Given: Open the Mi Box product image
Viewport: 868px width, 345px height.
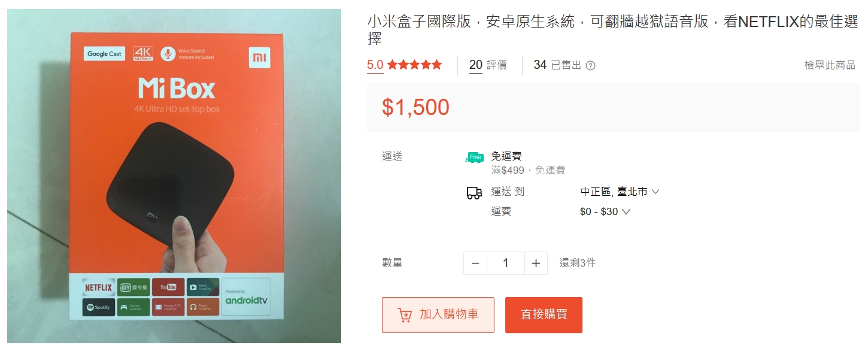Looking at the screenshot, I should pos(174,176).
